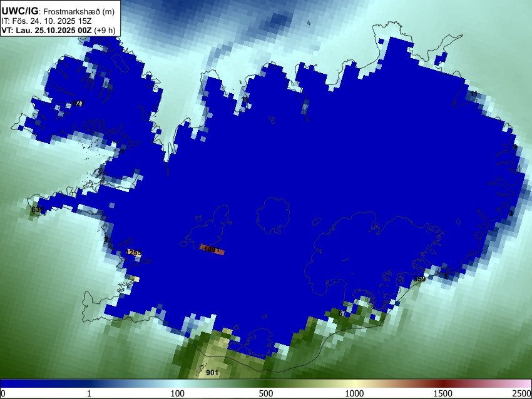Viewport: 532px width, 399px height.
Task: Click the "827" value in the northwest
Action: [78, 103]
